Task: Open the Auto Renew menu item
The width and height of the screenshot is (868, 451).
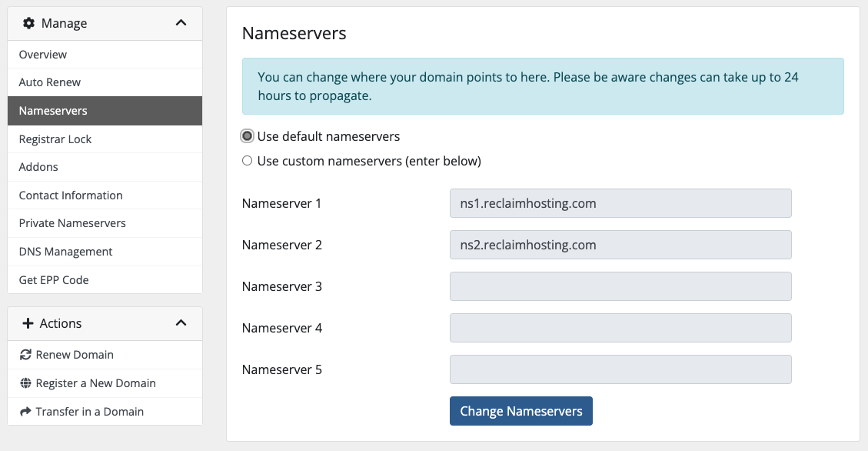Action: tap(105, 82)
